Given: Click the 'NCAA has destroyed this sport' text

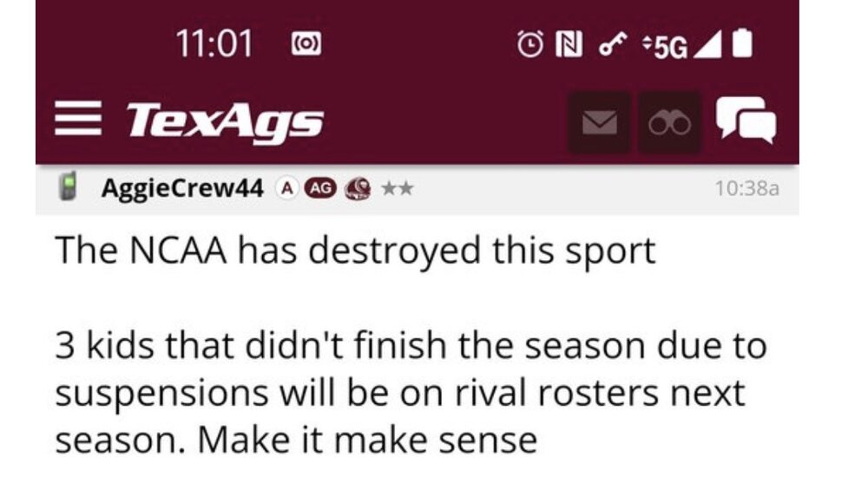Looking at the screenshot, I should pyautogui.click(x=355, y=251).
